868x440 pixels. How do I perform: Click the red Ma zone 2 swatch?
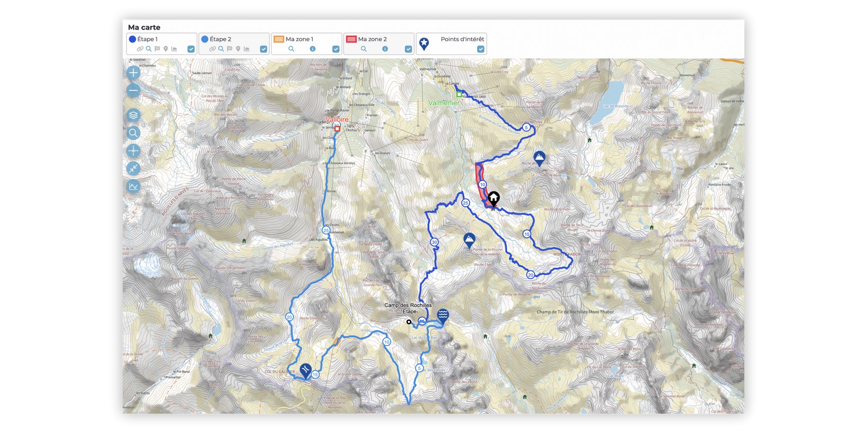click(x=351, y=39)
